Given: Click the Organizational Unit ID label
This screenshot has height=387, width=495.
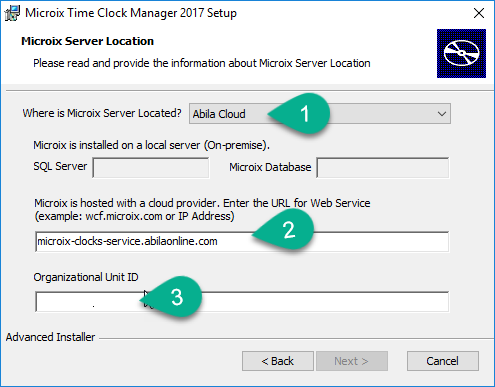Looking at the screenshot, I should pos(86,277).
